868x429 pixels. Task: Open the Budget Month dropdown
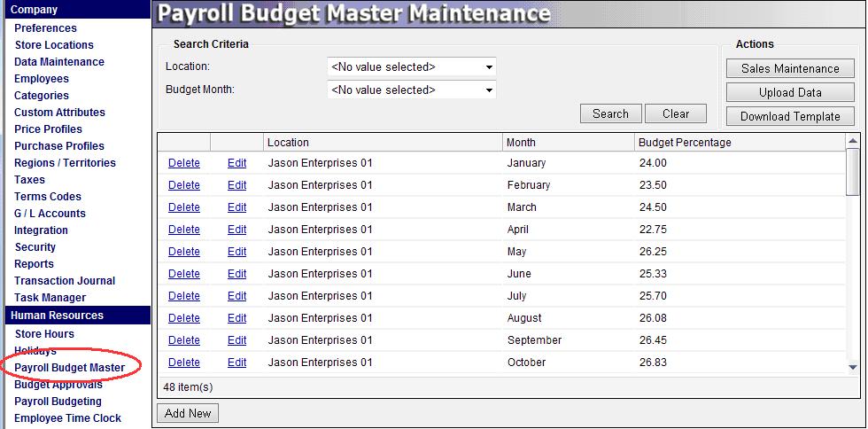(412, 90)
